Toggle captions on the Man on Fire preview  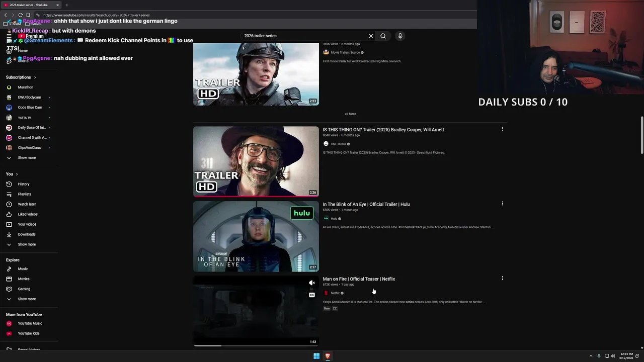[312, 295]
